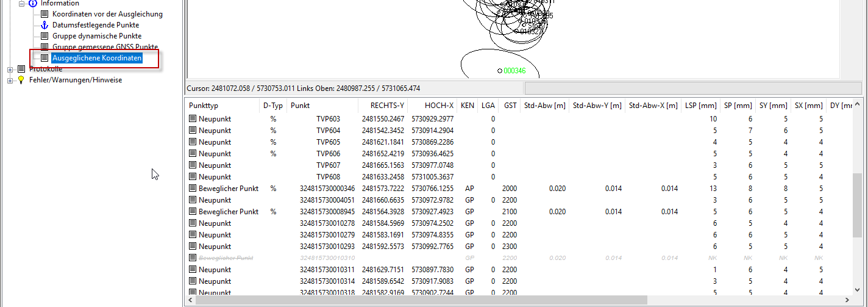Click the list icon of row TVP603
This screenshot has width=868, height=307.
point(193,119)
